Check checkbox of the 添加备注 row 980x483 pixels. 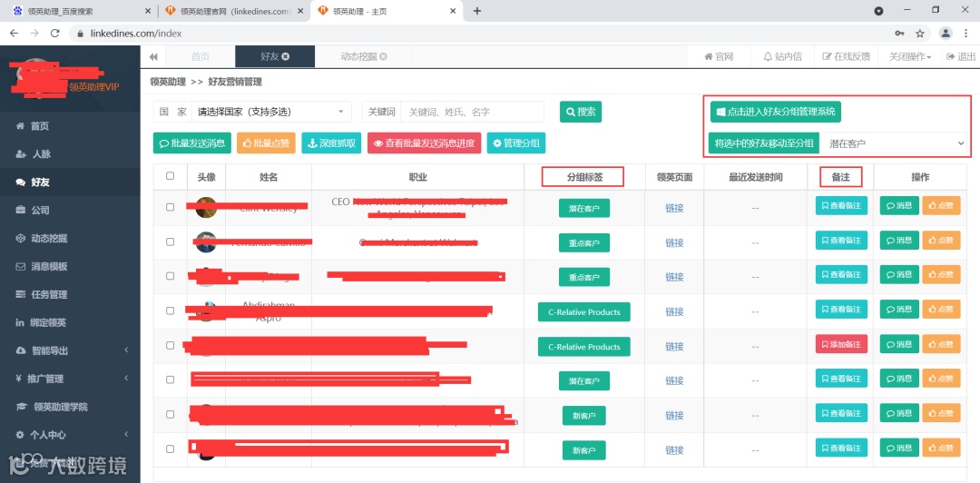(170, 345)
